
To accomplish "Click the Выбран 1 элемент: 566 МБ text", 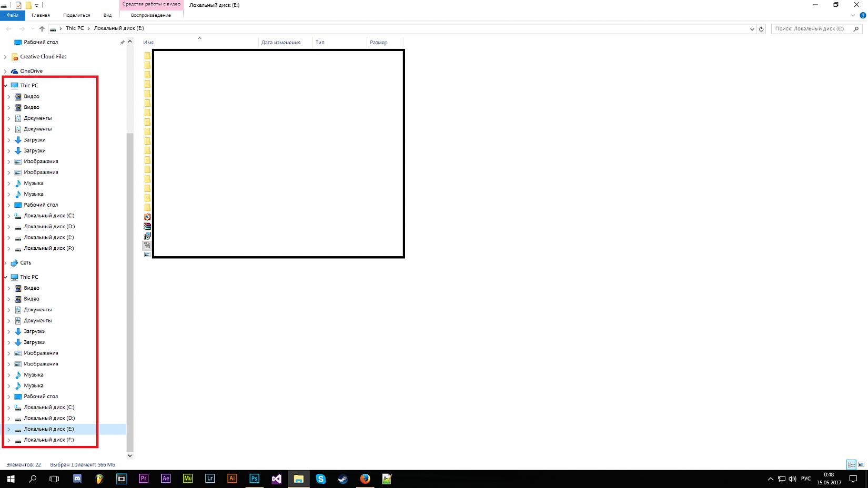I will pyautogui.click(x=83, y=464).
